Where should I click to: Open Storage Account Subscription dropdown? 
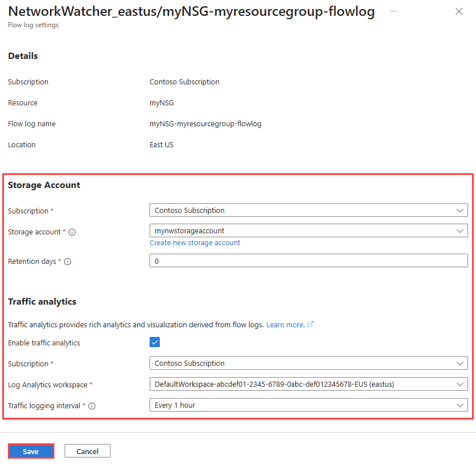(x=308, y=210)
